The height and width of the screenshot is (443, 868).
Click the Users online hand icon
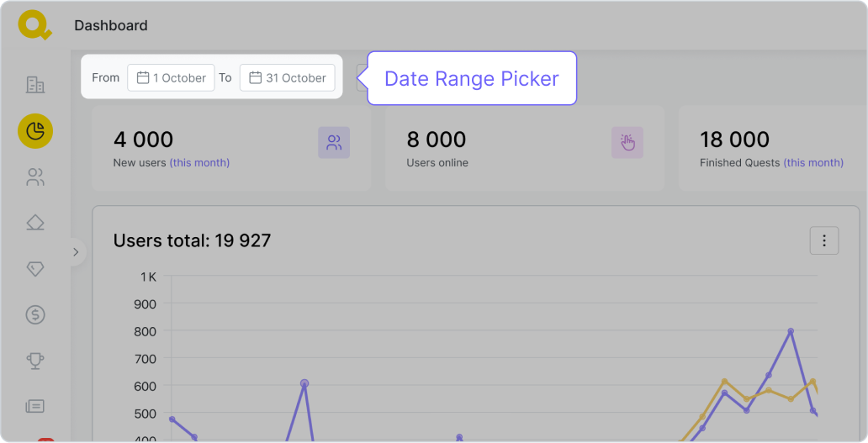click(627, 143)
